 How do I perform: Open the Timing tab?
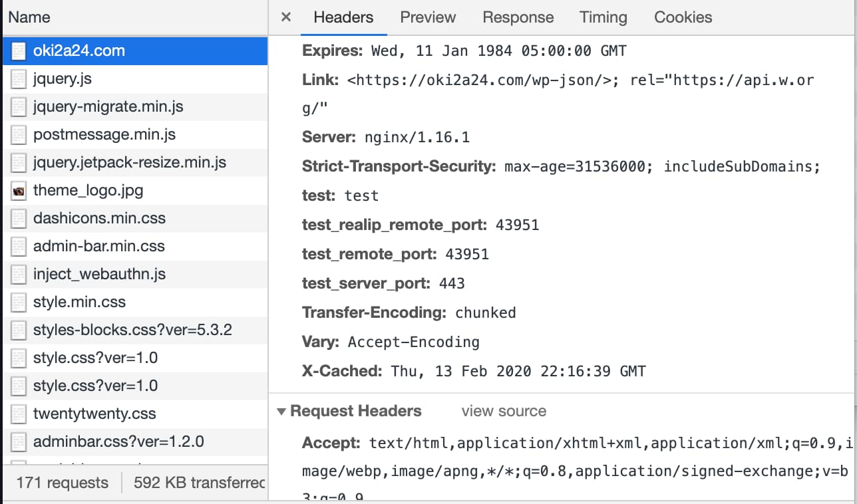pos(603,17)
